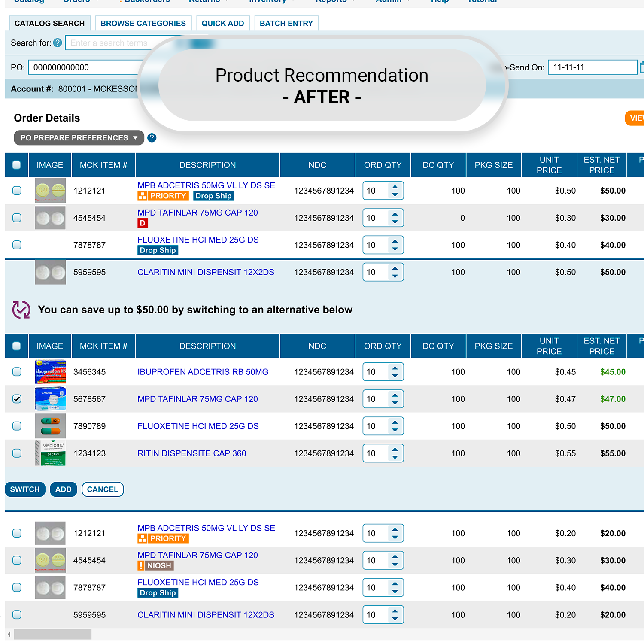The height and width of the screenshot is (644, 644).
Task: Click the Send On date field
Action: tap(592, 67)
